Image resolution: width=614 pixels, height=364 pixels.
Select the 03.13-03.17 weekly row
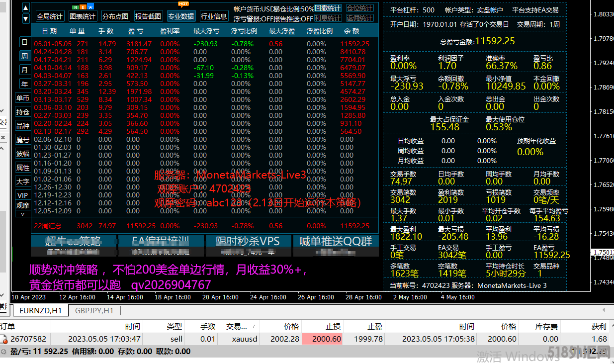[205, 99]
